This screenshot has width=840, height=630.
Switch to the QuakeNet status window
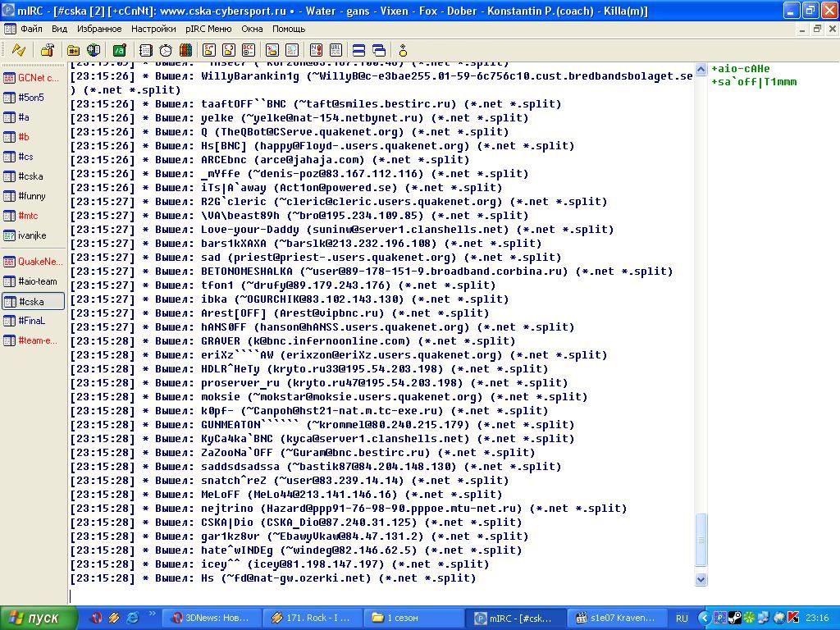coord(33,262)
